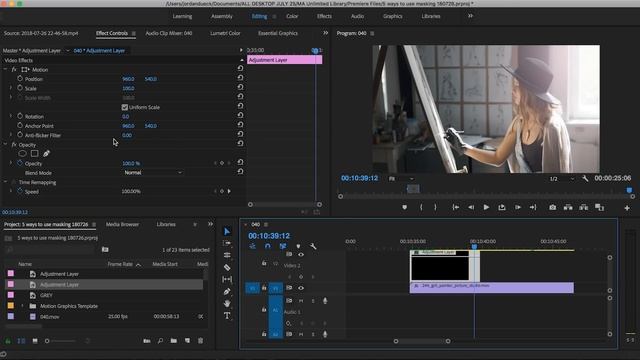Go to the In point
Image resolution: width=640 pixels, height=360 pixels.
tap(456, 207)
